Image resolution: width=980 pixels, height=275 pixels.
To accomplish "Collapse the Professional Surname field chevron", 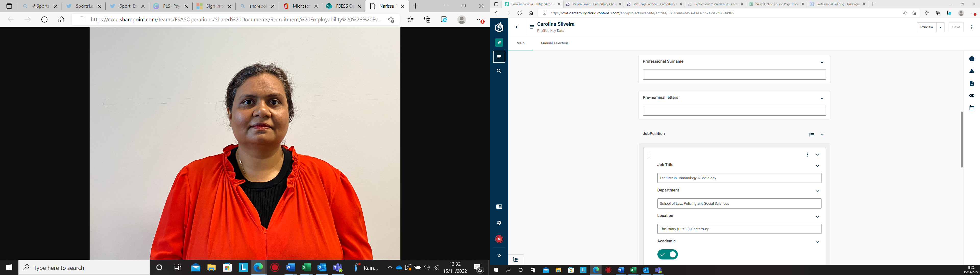I will [x=822, y=62].
